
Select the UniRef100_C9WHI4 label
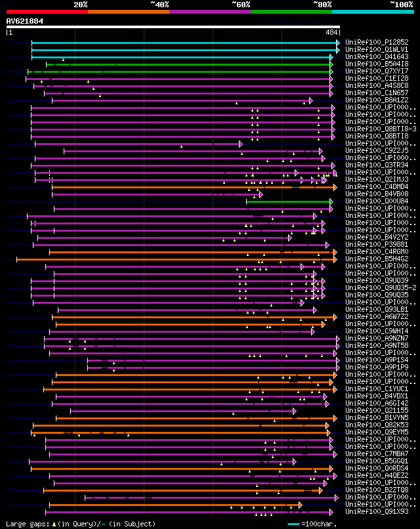(x=377, y=331)
